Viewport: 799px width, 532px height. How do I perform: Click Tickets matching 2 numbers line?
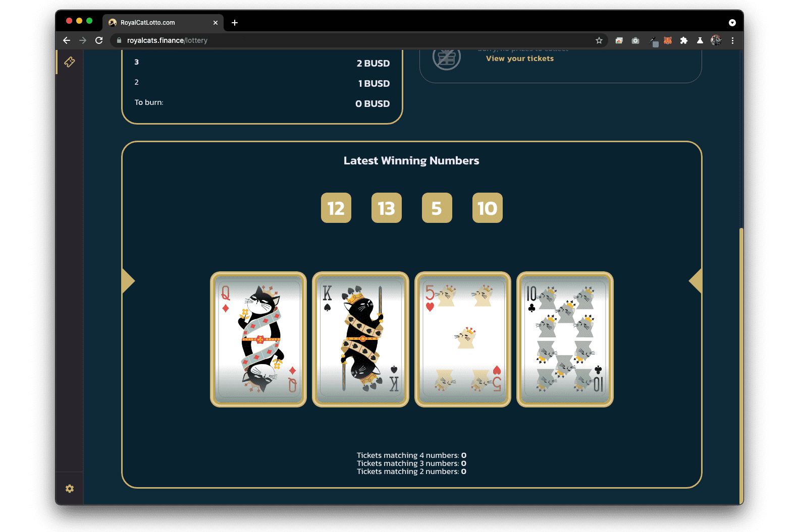point(411,471)
